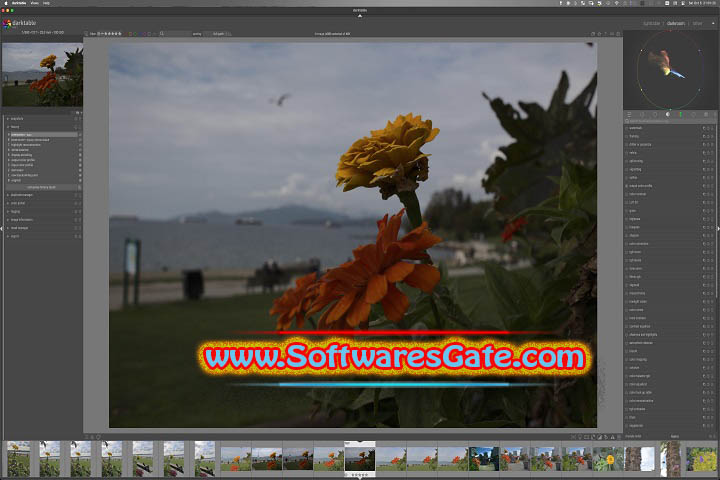Expand the export panel
Image resolution: width=720 pixels, height=480 pixels.
[x=8, y=236]
